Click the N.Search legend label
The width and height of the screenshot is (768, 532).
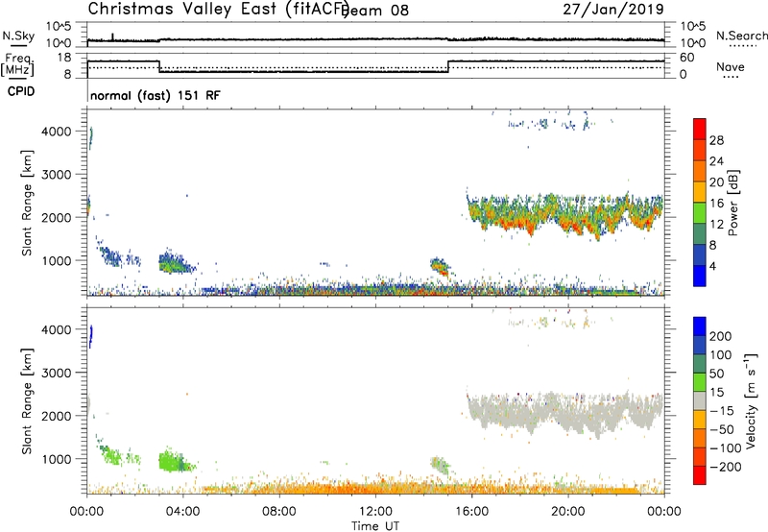(x=741, y=36)
